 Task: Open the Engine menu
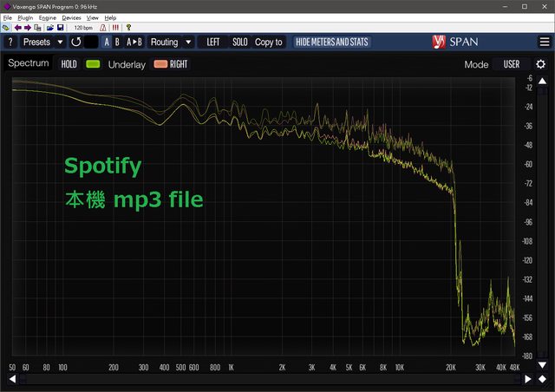tap(48, 17)
